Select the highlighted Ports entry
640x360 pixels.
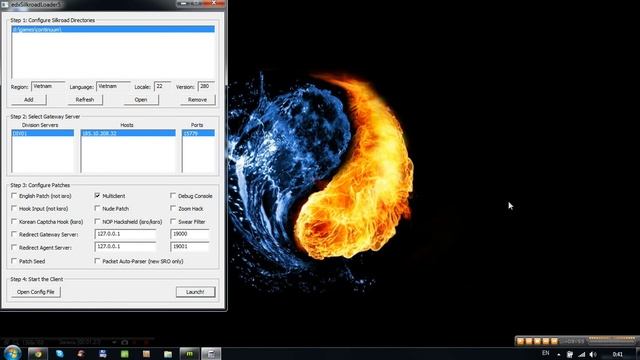(198, 133)
